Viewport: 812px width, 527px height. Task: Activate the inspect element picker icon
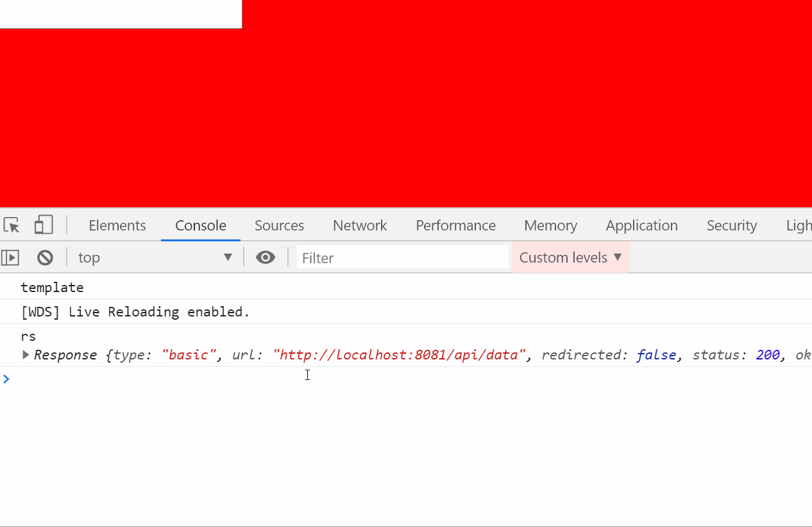coord(12,225)
